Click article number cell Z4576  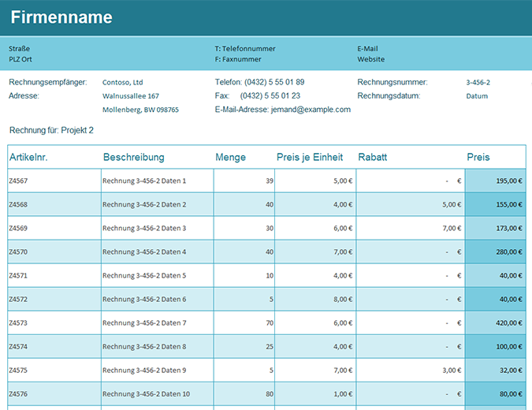pyautogui.click(x=18, y=394)
